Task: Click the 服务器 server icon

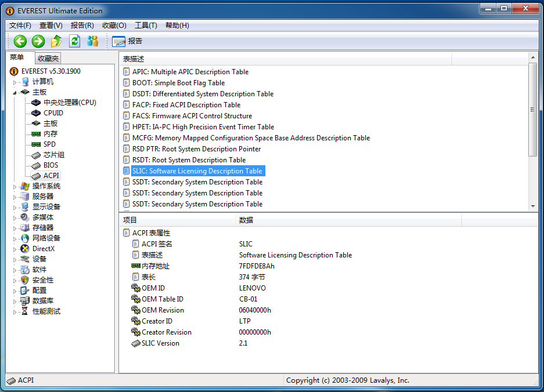Action: pos(24,197)
